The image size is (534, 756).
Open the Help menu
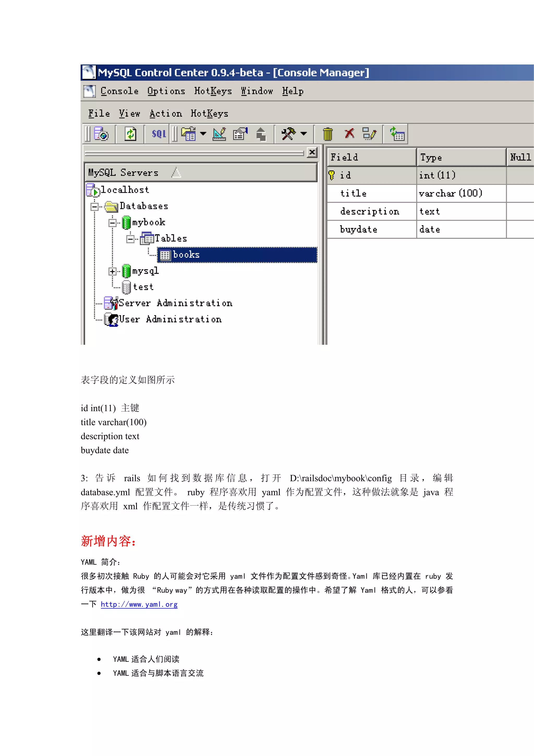coord(293,91)
